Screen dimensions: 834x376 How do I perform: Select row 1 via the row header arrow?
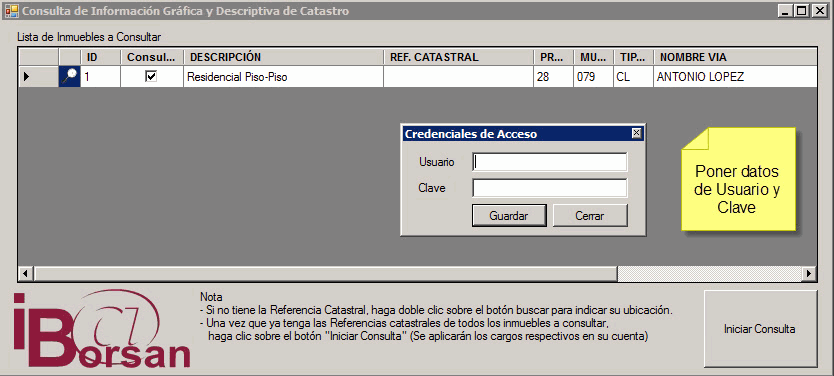[x=38, y=77]
